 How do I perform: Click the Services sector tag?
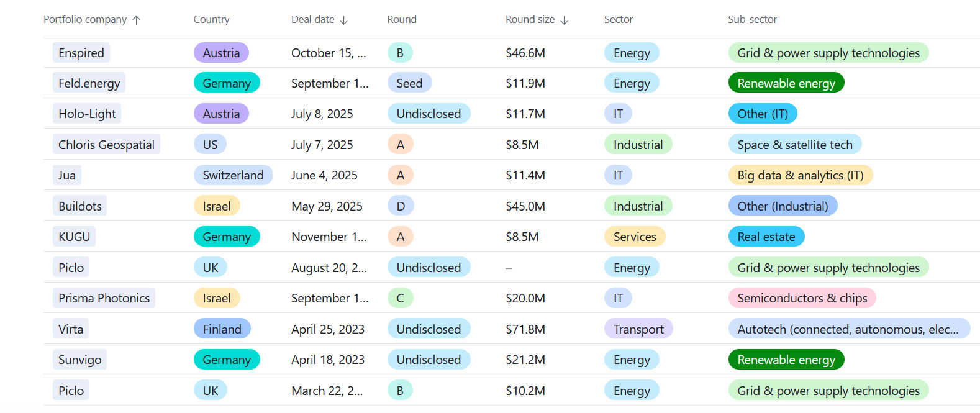tap(635, 237)
